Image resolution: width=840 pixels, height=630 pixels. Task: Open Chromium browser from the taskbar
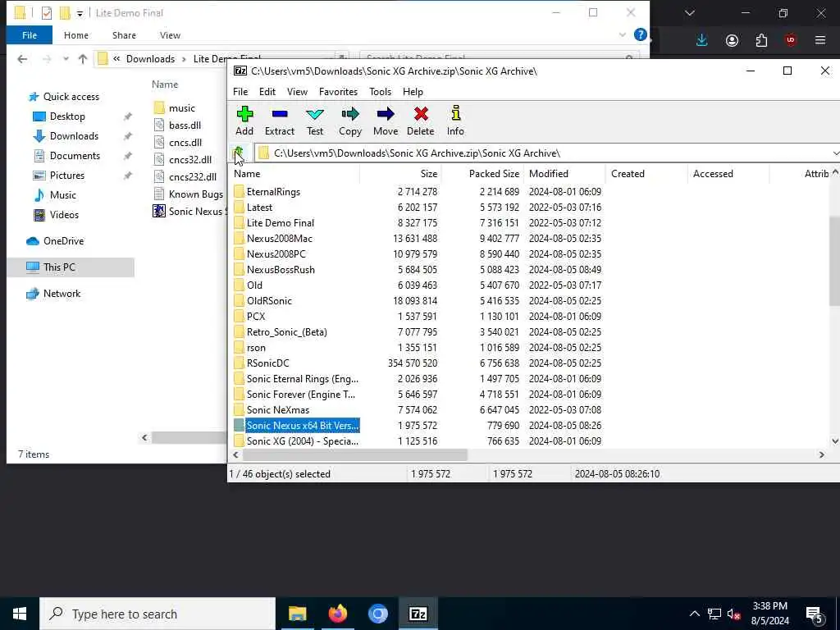tap(377, 614)
